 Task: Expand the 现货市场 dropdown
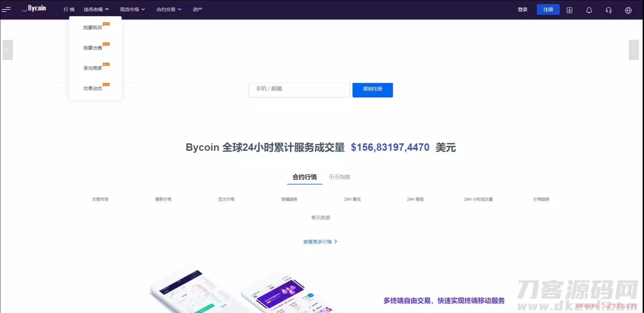point(132,9)
